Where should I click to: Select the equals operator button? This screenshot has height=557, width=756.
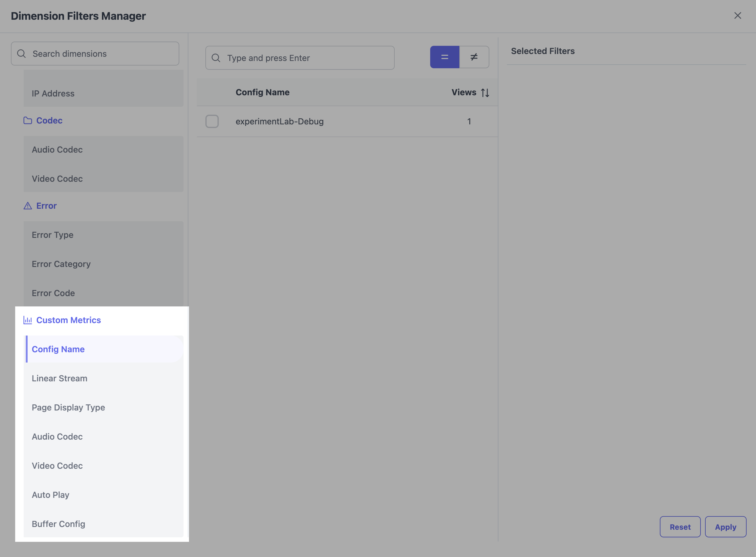click(444, 57)
